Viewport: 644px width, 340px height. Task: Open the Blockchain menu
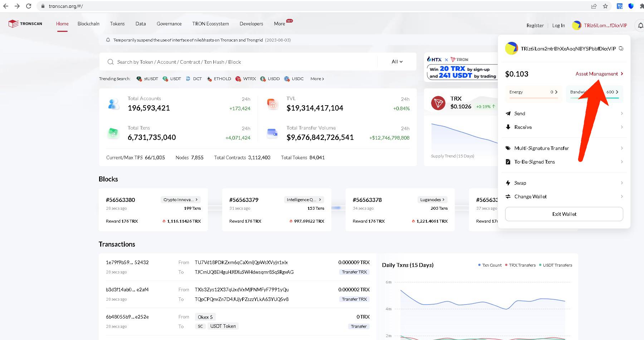pos(88,24)
